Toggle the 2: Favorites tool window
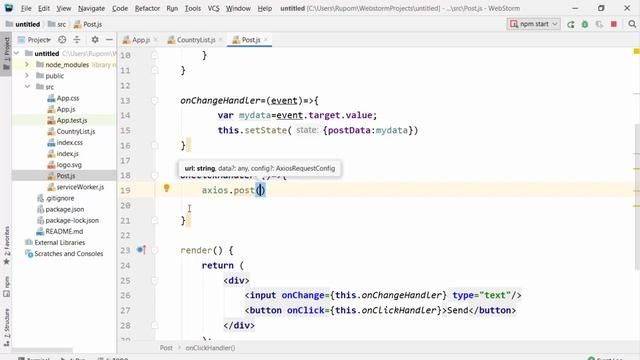This screenshot has width=640, height=360. [x=6, y=245]
